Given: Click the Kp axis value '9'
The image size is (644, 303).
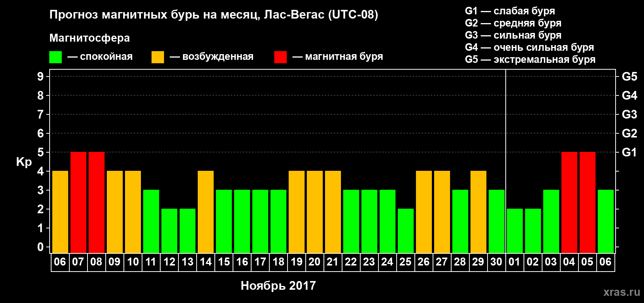Looking at the screenshot, I should pos(41,77).
